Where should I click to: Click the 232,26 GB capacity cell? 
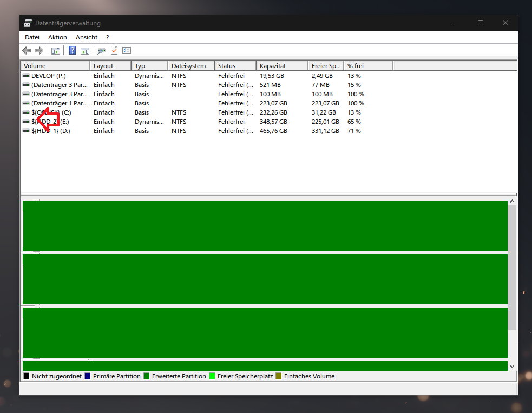(273, 112)
